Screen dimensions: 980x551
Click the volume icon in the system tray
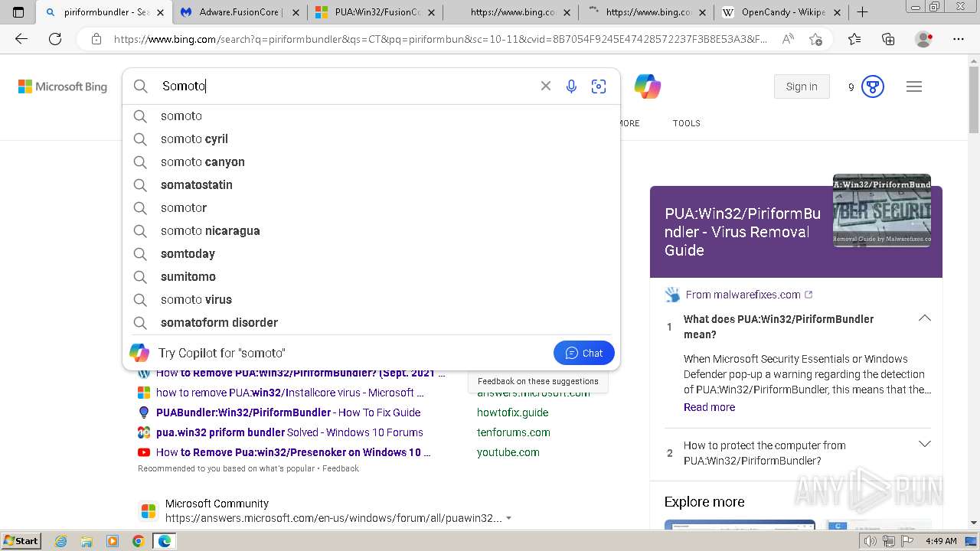pos(871,541)
